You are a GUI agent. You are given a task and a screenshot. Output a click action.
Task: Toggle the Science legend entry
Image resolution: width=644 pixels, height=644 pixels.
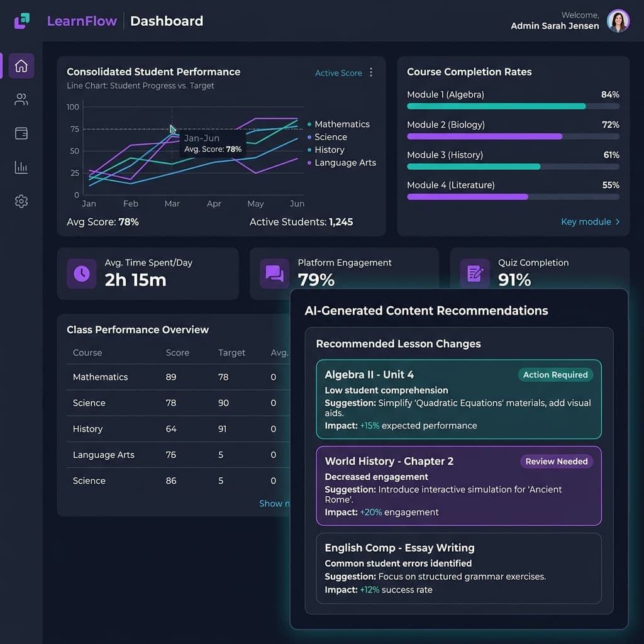(x=327, y=136)
